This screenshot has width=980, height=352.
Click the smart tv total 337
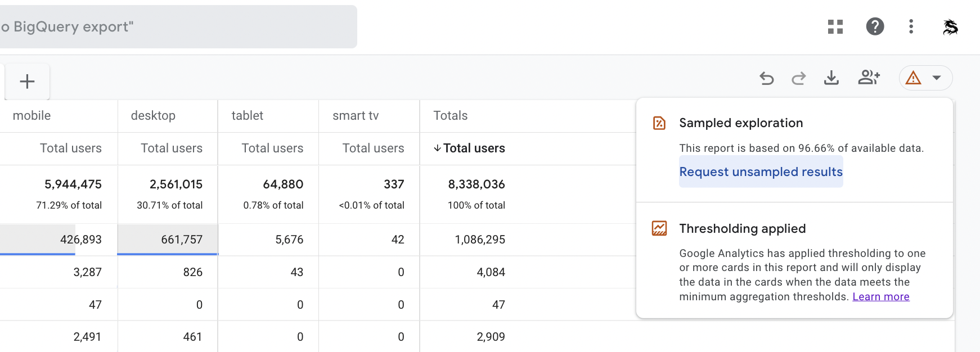[x=394, y=184]
